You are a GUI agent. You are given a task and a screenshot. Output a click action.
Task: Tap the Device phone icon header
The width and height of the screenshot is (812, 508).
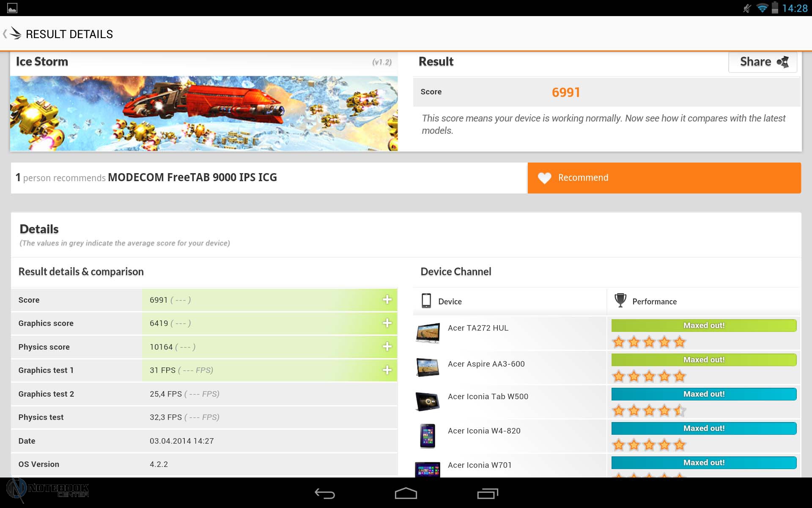tap(426, 301)
